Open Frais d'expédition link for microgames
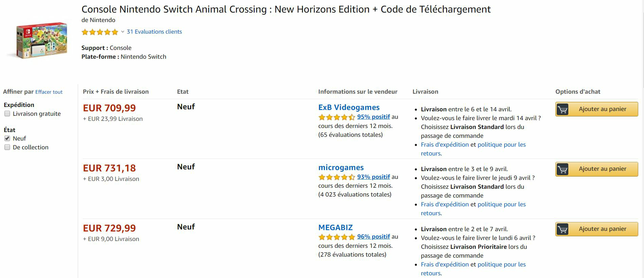Viewport: 644px width, 278px height. click(445, 204)
